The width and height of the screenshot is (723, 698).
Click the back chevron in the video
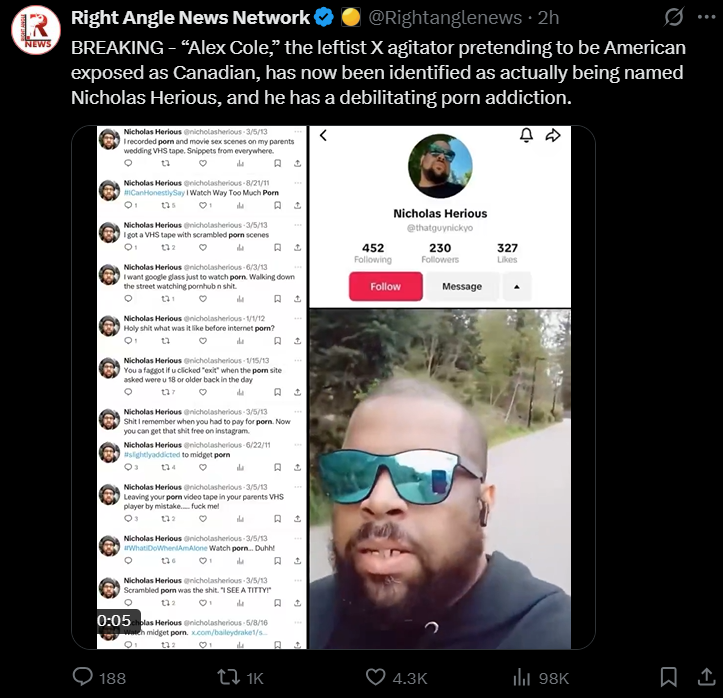(323, 135)
